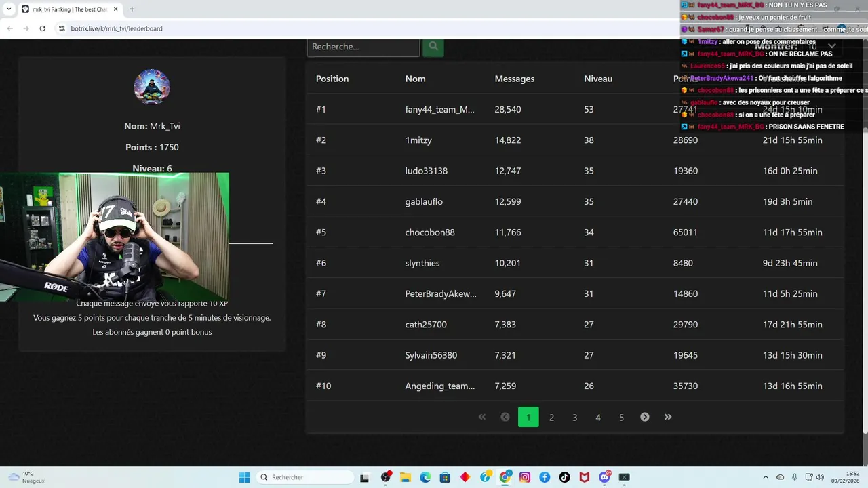Open Instagram from the taskbar
Image resolution: width=868 pixels, height=488 pixels.
tap(524, 477)
